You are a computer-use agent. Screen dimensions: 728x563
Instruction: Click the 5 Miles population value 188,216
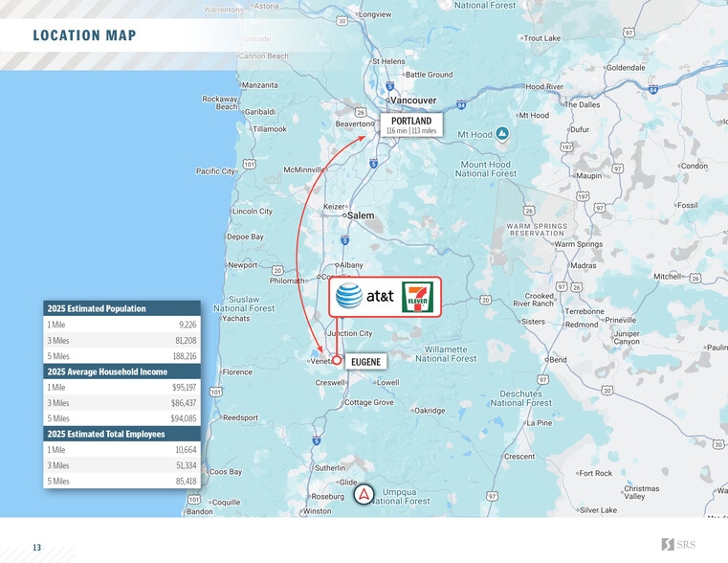[184, 356]
